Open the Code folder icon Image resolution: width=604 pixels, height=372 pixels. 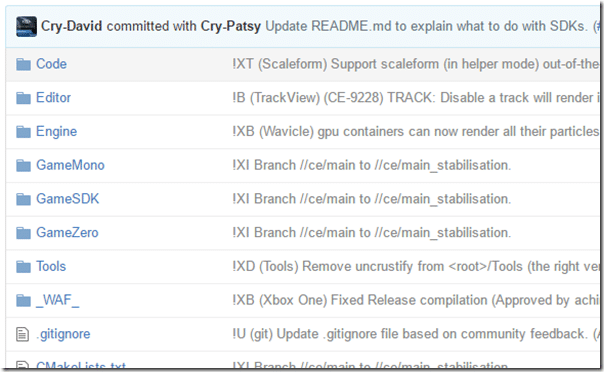pyautogui.click(x=23, y=64)
